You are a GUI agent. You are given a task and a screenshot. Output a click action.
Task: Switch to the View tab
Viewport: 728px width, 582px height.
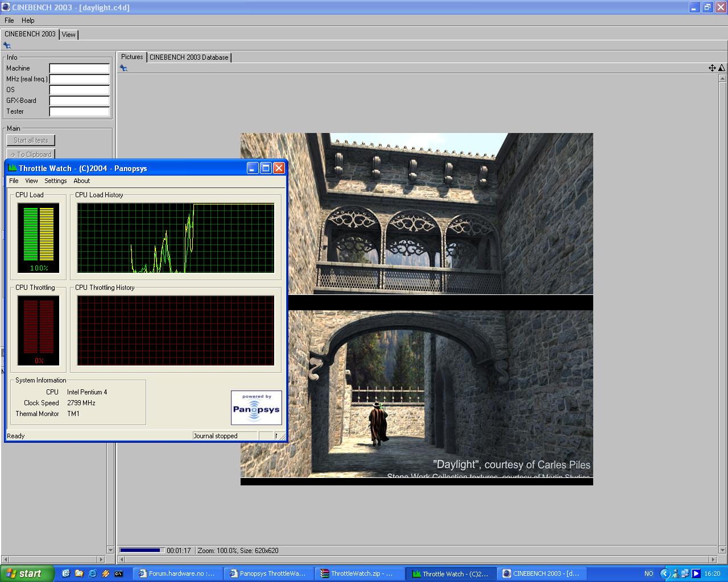(68, 35)
